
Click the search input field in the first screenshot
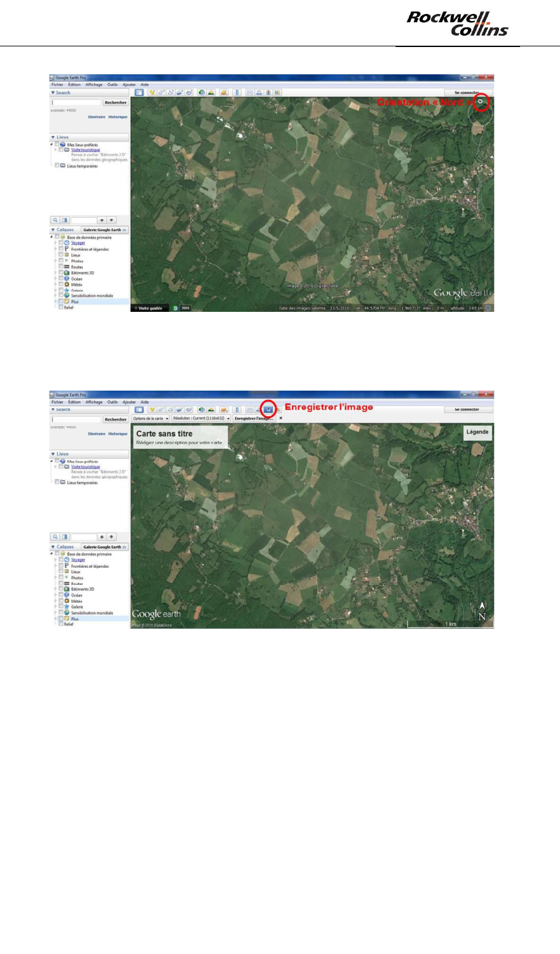click(x=76, y=102)
